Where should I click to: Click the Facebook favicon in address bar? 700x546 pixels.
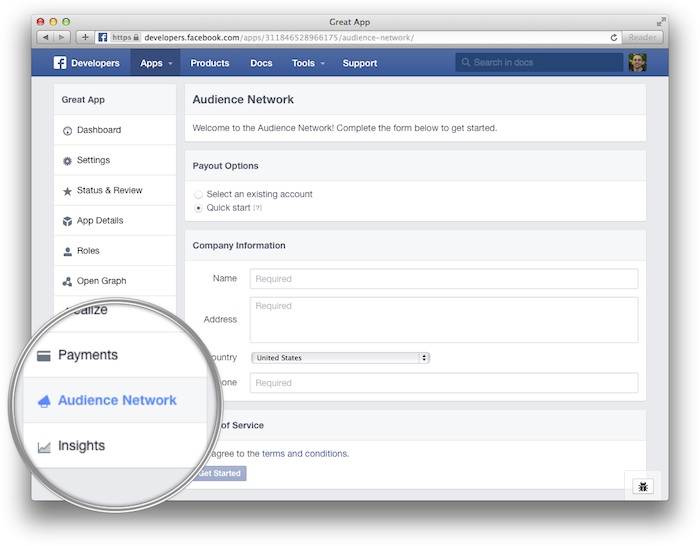103,38
